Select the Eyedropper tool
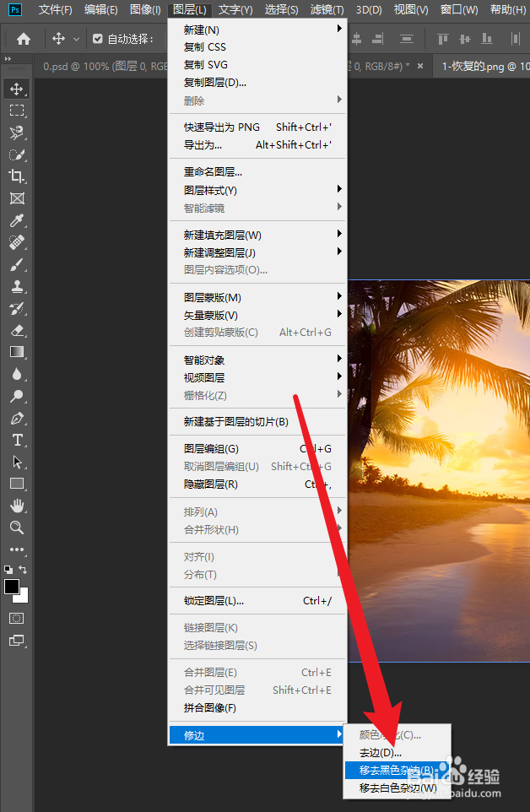 pos(17,220)
